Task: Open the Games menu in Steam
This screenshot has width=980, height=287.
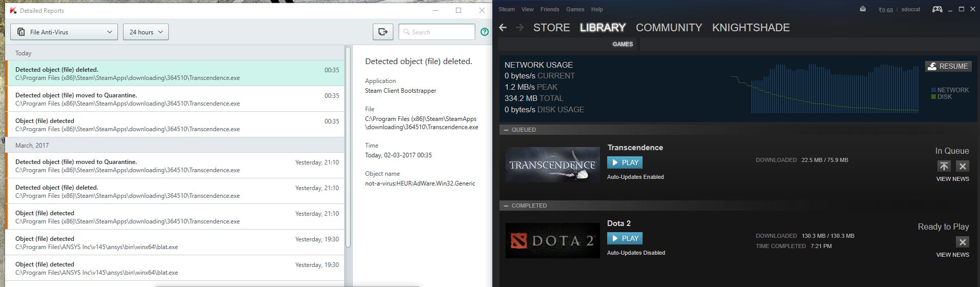Action: (575, 9)
